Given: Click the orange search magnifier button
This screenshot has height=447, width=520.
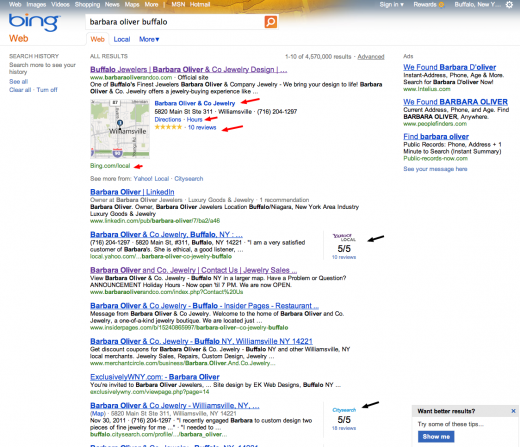Looking at the screenshot, I should click(271, 22).
